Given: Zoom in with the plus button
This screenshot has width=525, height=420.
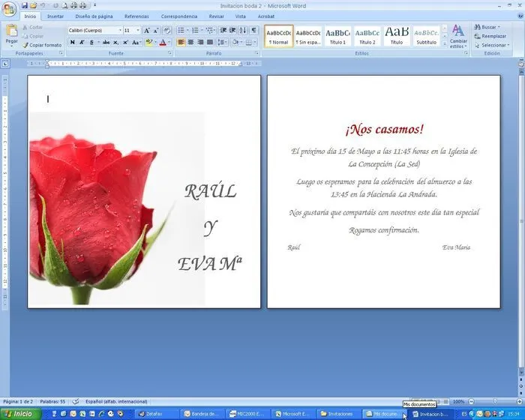Looking at the screenshot, I should click(520, 401).
